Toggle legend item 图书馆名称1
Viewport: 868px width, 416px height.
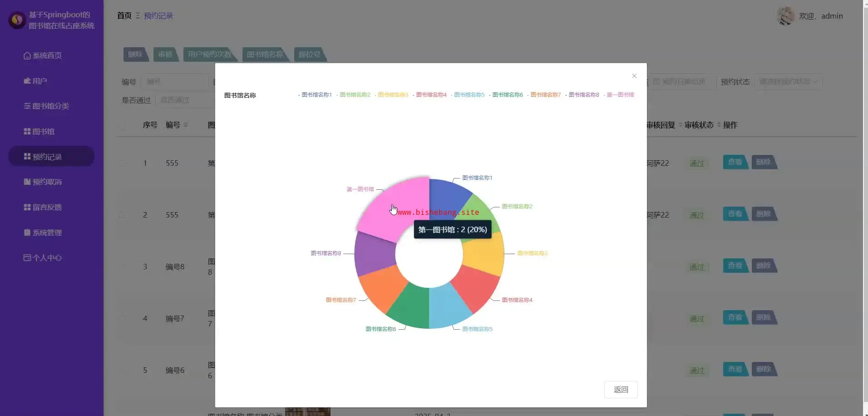pyautogui.click(x=315, y=95)
